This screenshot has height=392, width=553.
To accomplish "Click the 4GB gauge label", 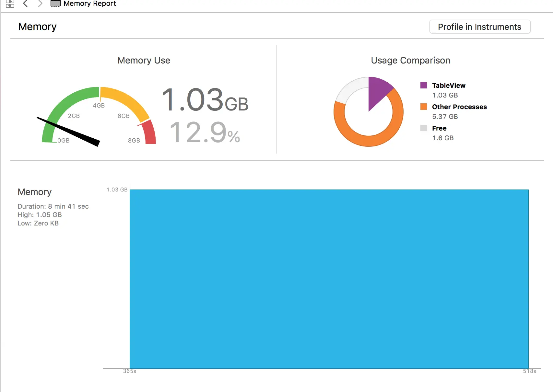I will click(99, 106).
